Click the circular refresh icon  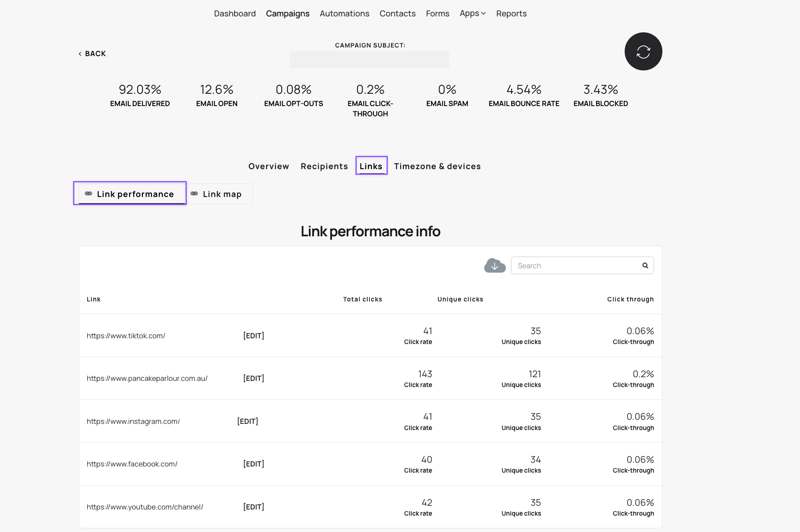click(x=643, y=52)
